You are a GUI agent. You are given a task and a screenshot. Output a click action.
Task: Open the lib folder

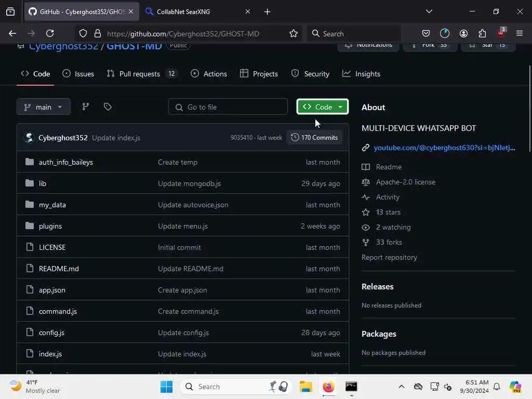point(43,183)
